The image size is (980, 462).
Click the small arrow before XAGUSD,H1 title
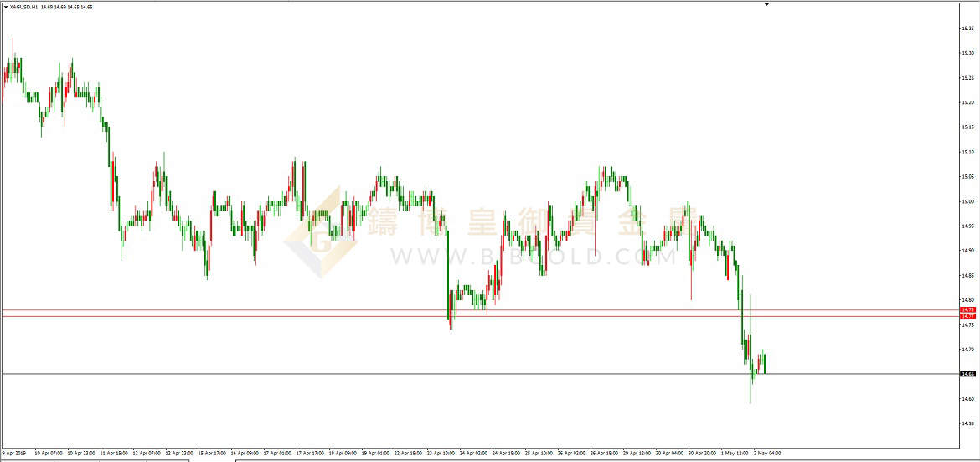5,7
